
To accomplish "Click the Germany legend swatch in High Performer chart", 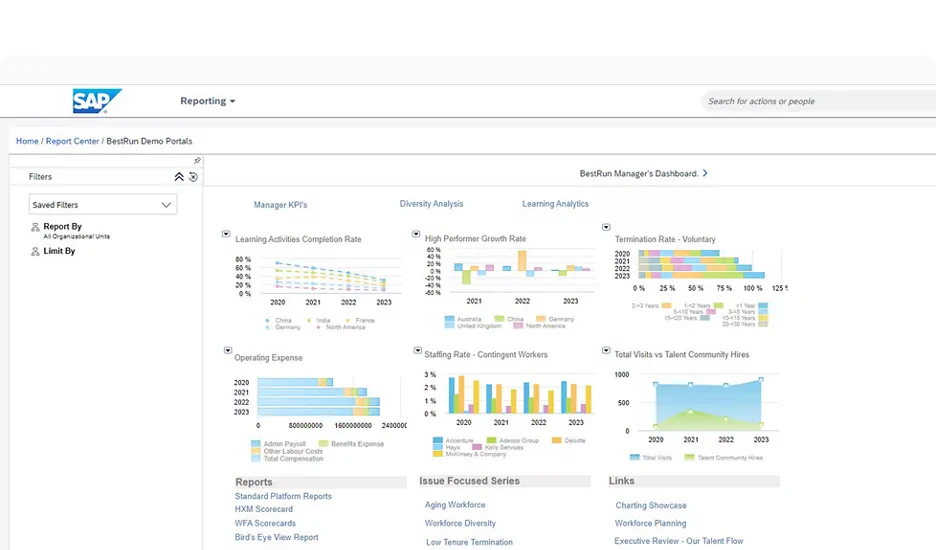I will [541, 319].
